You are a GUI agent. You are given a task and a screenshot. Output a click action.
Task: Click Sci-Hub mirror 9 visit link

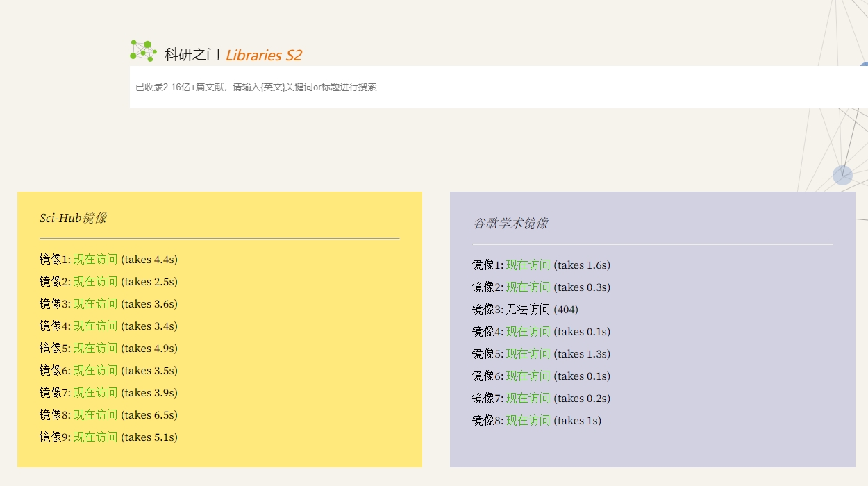tap(96, 437)
